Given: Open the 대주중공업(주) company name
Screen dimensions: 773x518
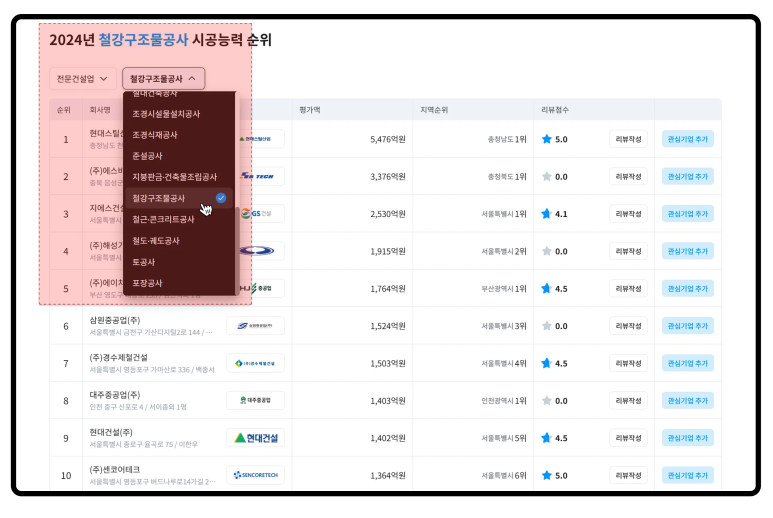Looking at the screenshot, I should click(115, 395).
